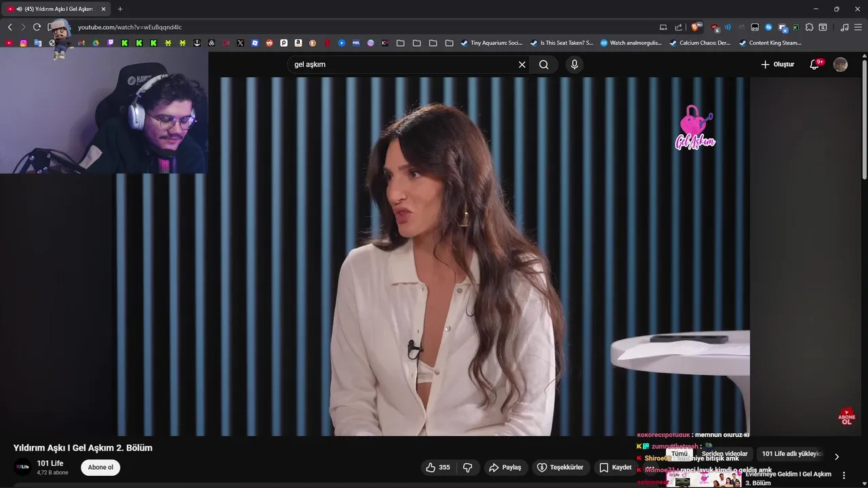Viewport: 868px width, 488px height.
Task: Open the Tiny Aquarium Steam bookmark
Action: point(492,43)
